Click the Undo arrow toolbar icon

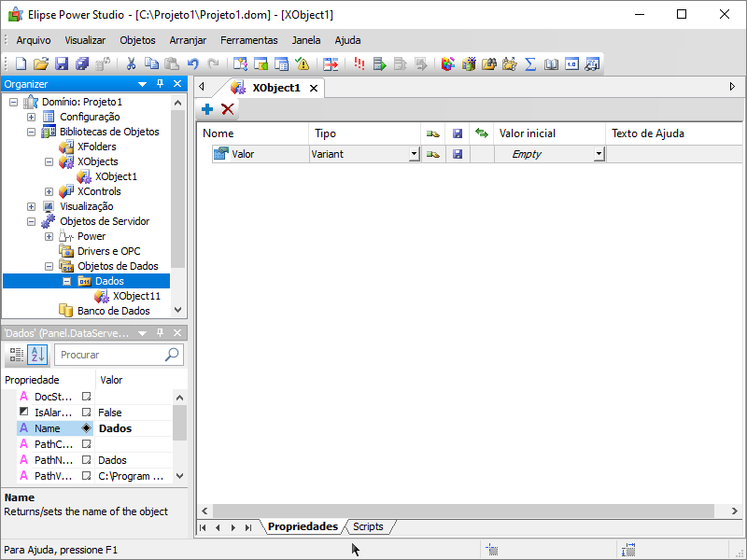pos(192,63)
